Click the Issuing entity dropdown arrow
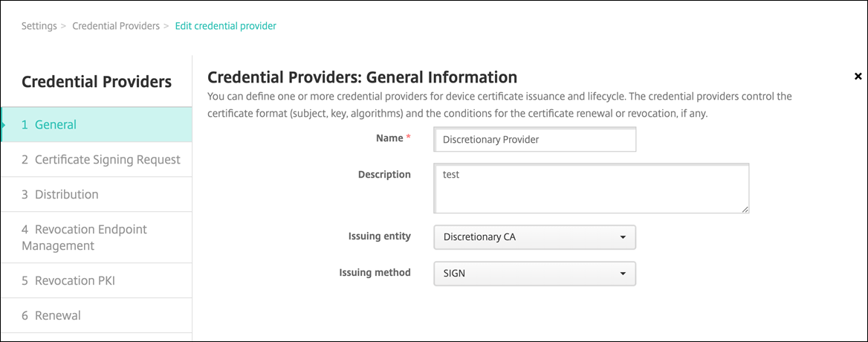The width and height of the screenshot is (868, 342). pyautogui.click(x=622, y=238)
